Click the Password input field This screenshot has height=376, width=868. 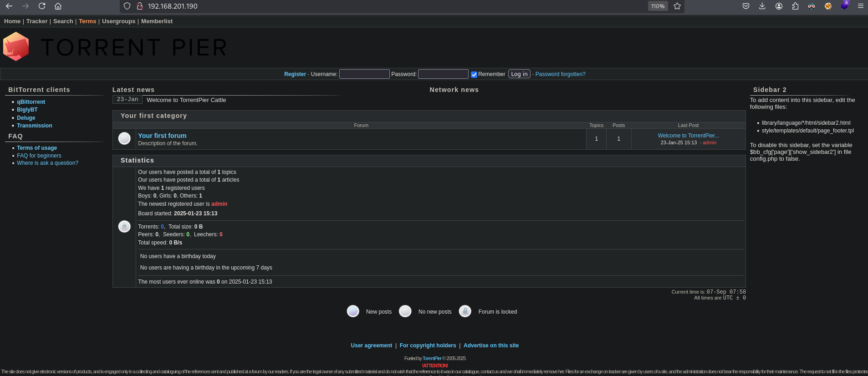coord(443,74)
